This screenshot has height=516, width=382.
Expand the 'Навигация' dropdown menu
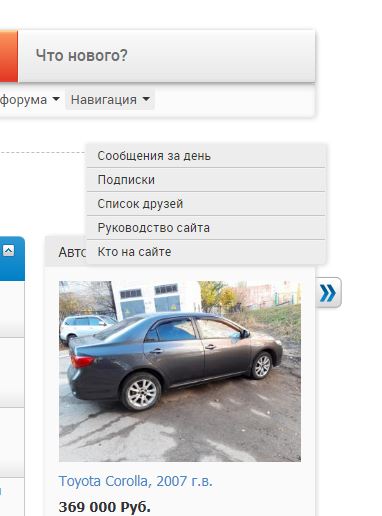tap(110, 99)
